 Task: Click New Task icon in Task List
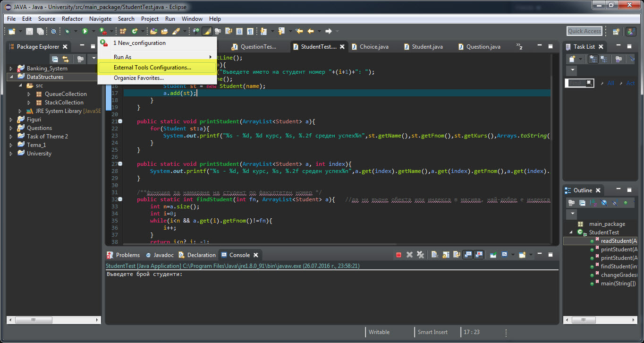(x=572, y=59)
